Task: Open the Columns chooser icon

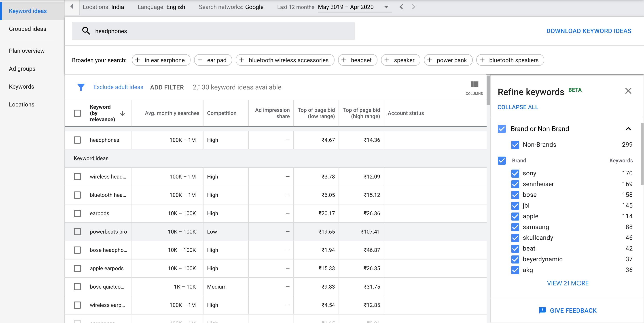Action: point(474,85)
